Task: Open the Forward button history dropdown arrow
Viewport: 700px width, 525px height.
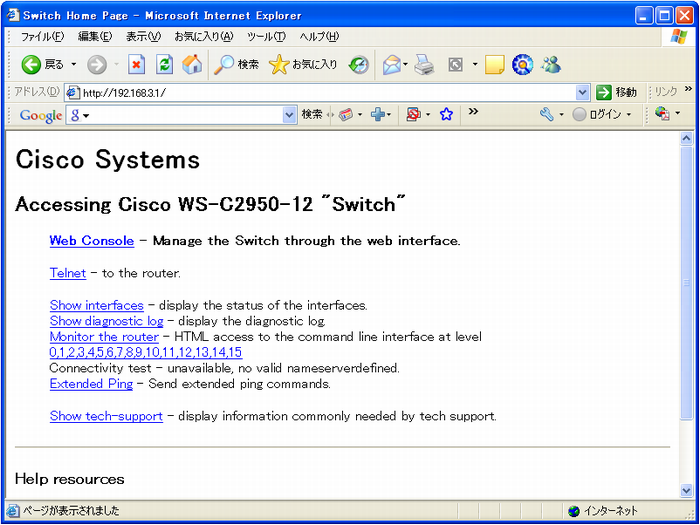Action: tap(117, 65)
